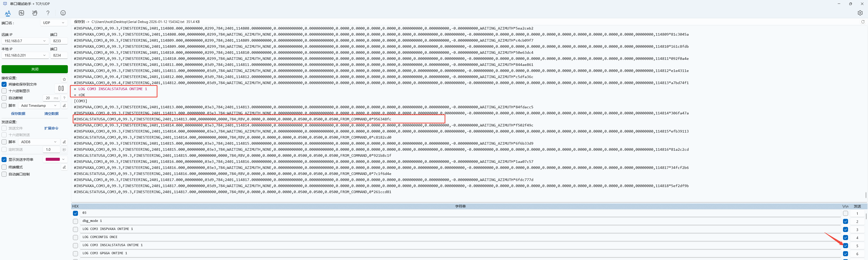Click the help question mark toolbar icon

48,13
